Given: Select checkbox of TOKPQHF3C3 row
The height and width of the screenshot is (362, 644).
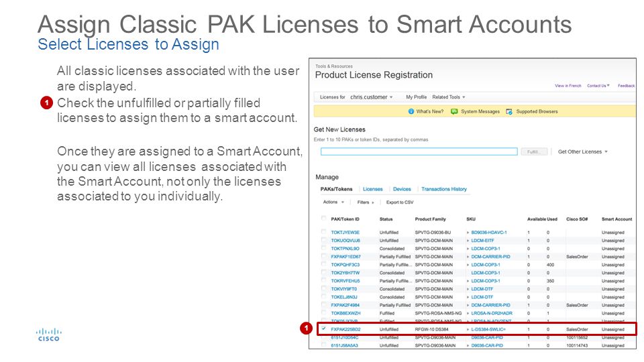Looking at the screenshot, I should 323,264.
